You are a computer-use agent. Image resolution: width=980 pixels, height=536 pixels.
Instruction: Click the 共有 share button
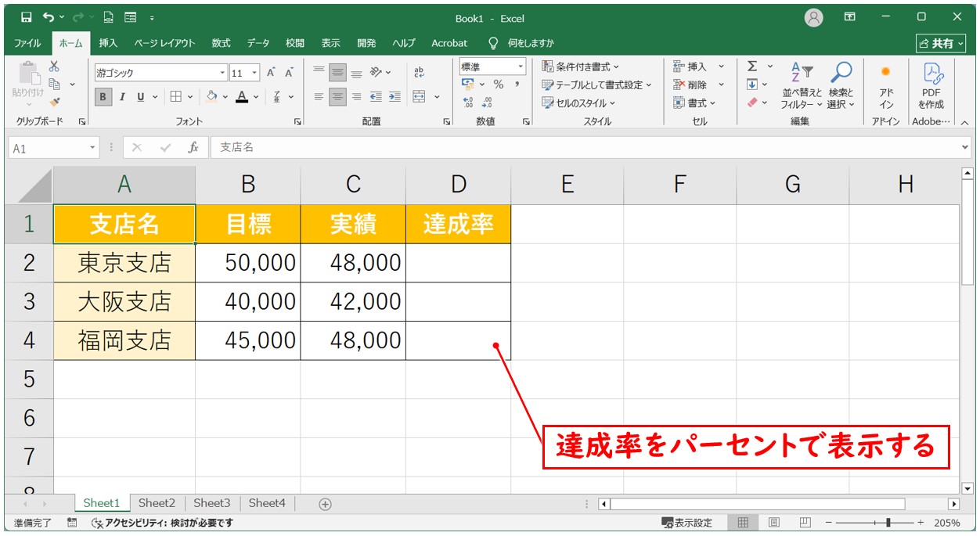[936, 44]
